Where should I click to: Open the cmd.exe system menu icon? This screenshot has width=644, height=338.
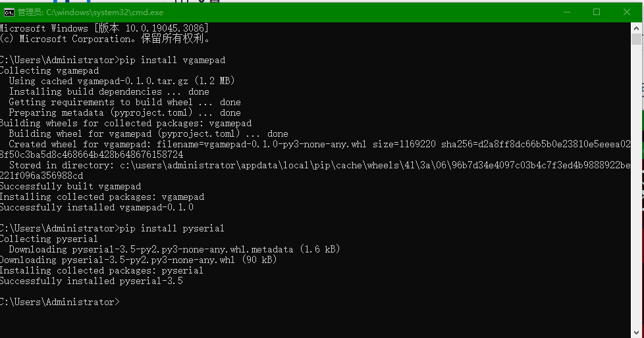9,12
